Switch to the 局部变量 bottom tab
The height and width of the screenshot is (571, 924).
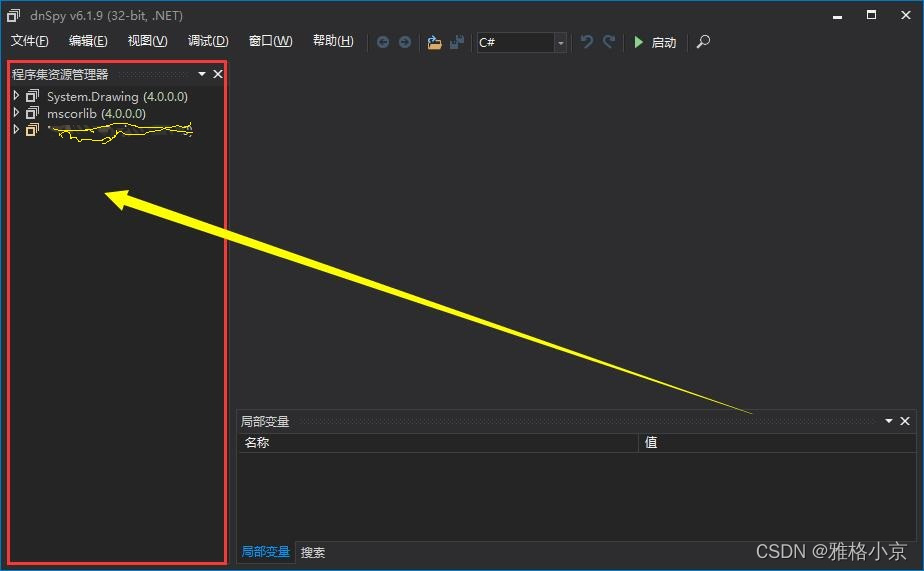click(266, 552)
